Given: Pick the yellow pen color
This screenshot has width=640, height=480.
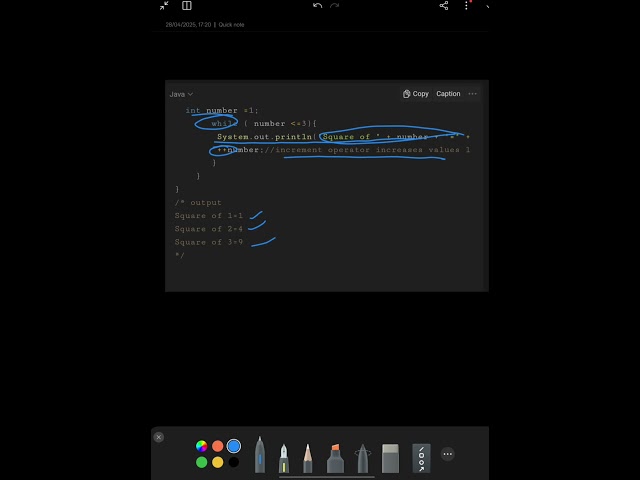Looking at the screenshot, I should point(218,462).
